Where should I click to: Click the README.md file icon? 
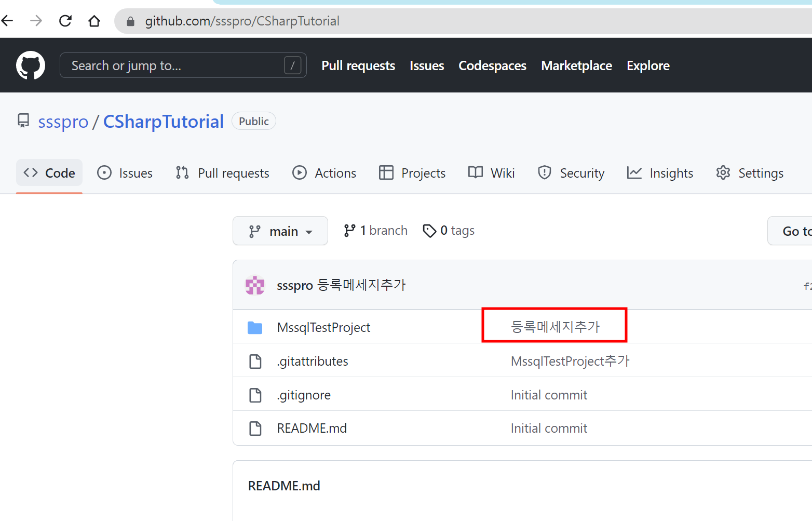pyautogui.click(x=255, y=429)
